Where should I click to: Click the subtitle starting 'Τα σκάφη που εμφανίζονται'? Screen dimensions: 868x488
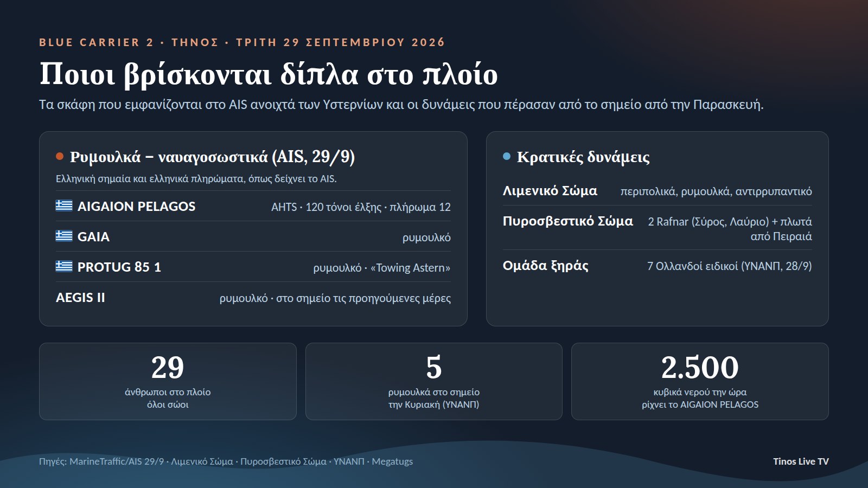click(x=401, y=105)
